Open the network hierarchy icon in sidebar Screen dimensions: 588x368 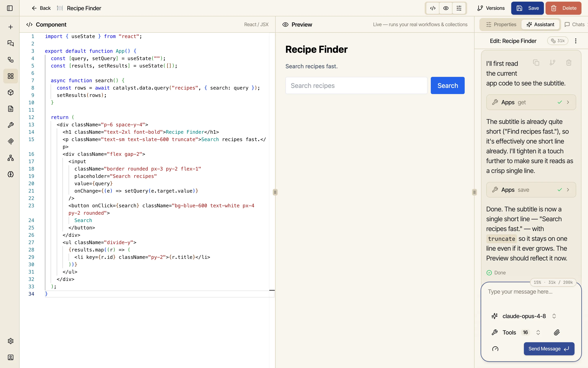click(x=10, y=158)
